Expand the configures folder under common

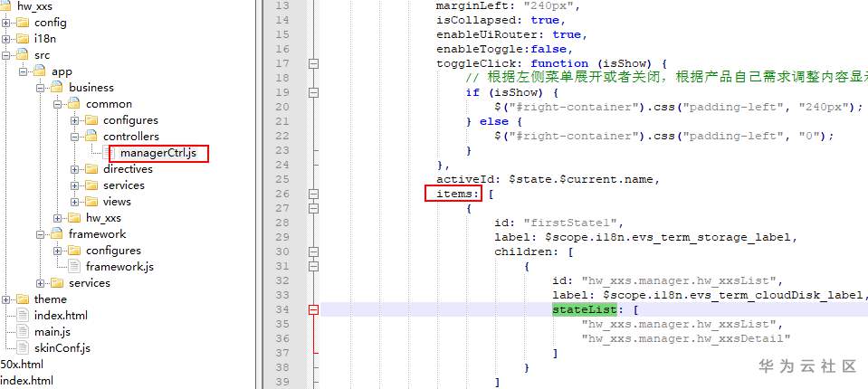click(75, 120)
